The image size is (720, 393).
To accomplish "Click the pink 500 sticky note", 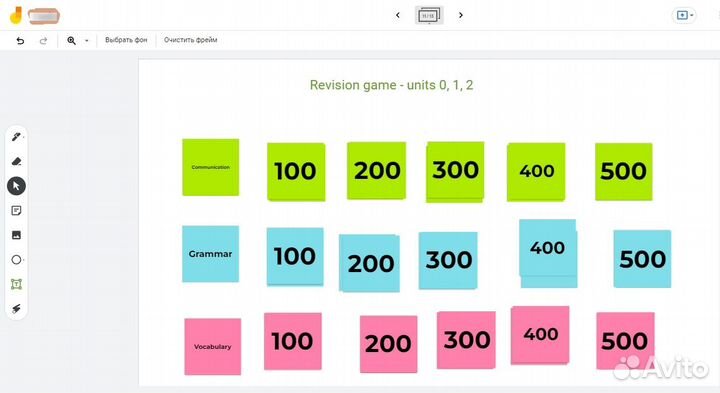I will coord(625,341).
